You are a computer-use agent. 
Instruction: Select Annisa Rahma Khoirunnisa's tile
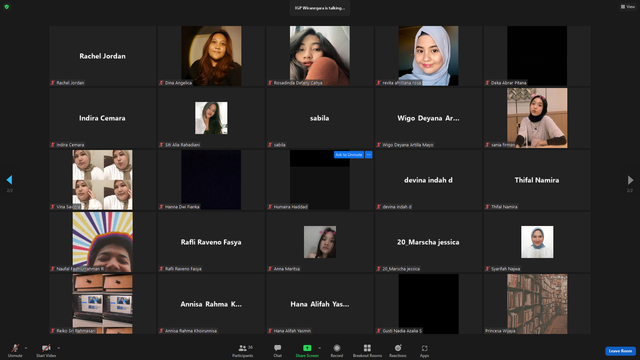click(x=211, y=304)
